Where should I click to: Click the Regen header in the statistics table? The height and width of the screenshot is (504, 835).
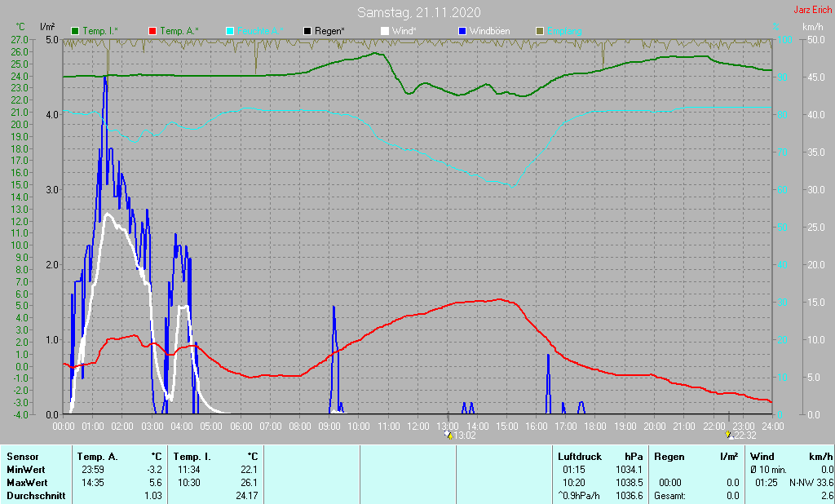[669, 457]
